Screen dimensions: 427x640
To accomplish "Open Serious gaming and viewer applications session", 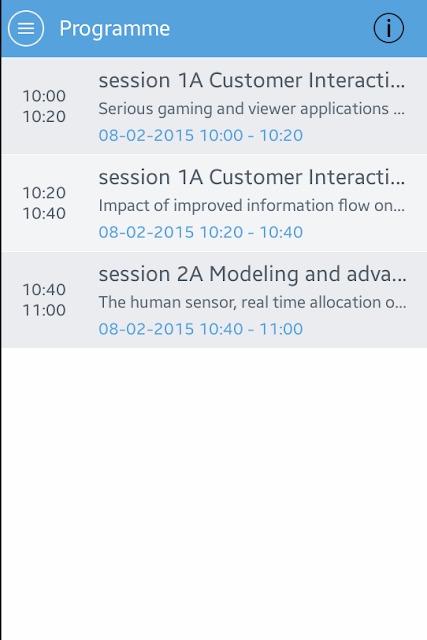I will coord(214,106).
